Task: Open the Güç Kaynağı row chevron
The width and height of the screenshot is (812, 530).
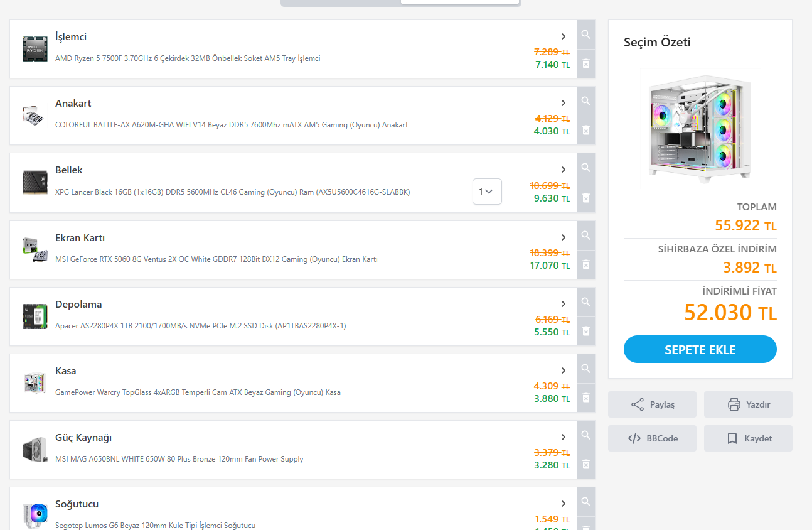Action: (x=564, y=437)
